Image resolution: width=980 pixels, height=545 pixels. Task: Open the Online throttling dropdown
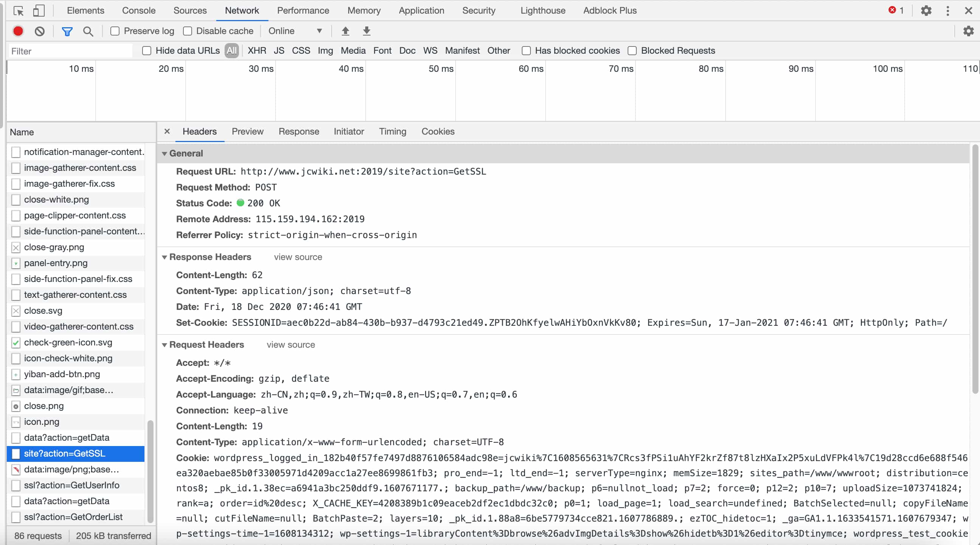295,31
